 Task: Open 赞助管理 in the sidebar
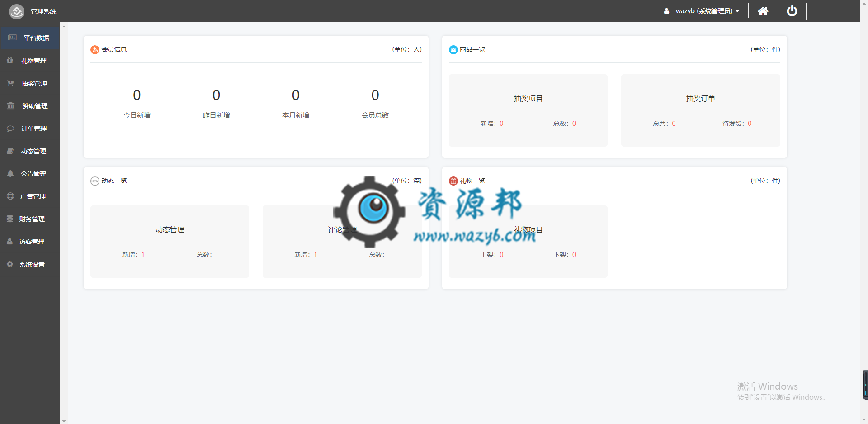(30, 106)
